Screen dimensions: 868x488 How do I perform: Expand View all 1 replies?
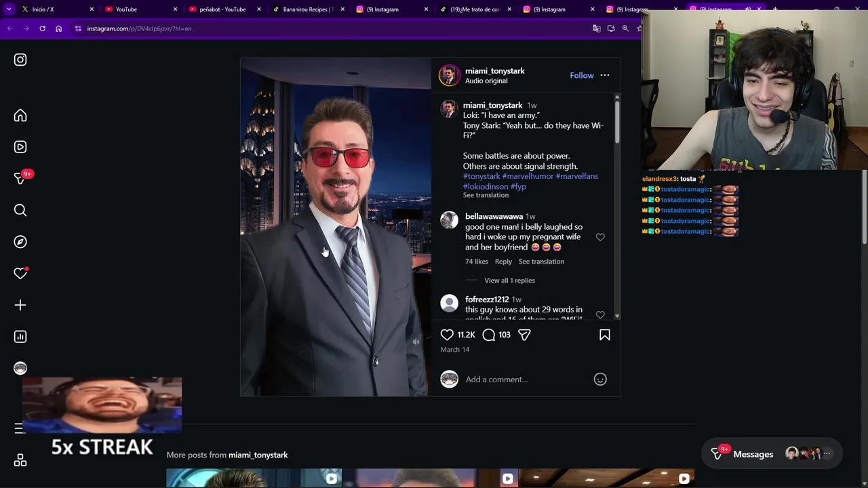tap(509, 281)
